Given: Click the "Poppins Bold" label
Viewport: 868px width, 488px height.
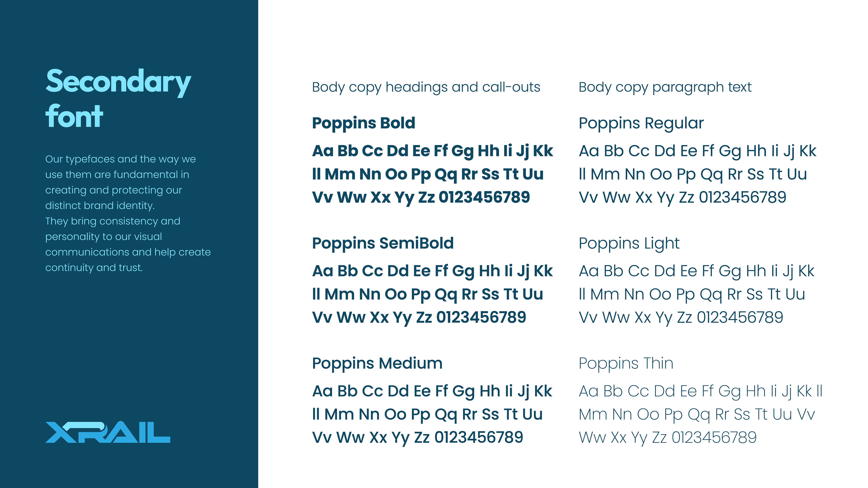Looking at the screenshot, I should coord(363,123).
